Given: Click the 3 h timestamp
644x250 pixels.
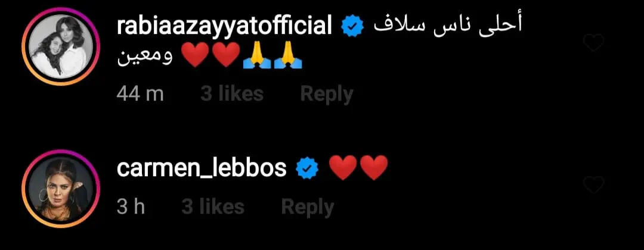Looking at the screenshot, I should [x=131, y=207].
